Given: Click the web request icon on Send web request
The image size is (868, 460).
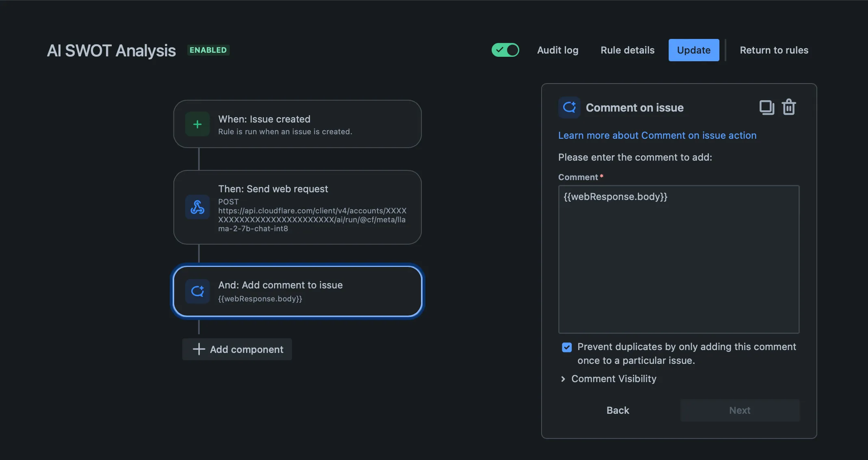Looking at the screenshot, I should point(197,207).
